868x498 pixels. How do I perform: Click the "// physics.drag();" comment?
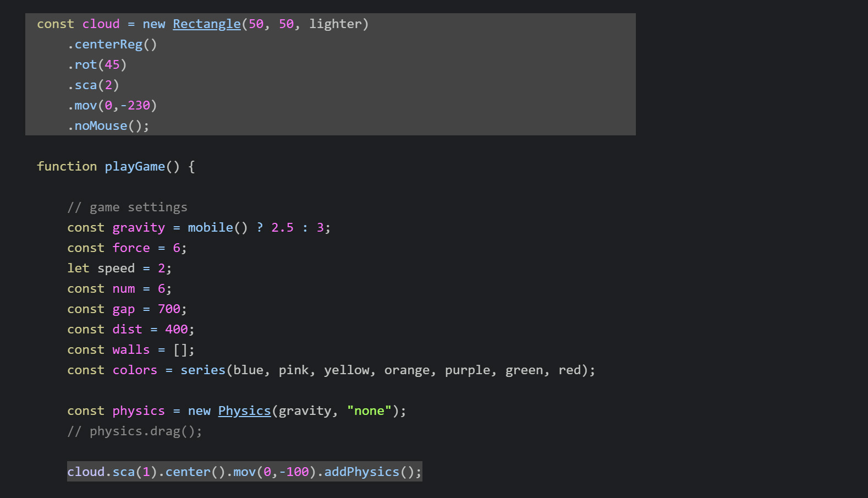coord(135,431)
